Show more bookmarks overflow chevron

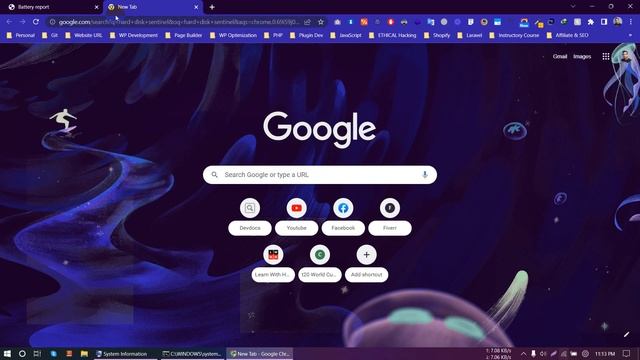tap(630, 36)
